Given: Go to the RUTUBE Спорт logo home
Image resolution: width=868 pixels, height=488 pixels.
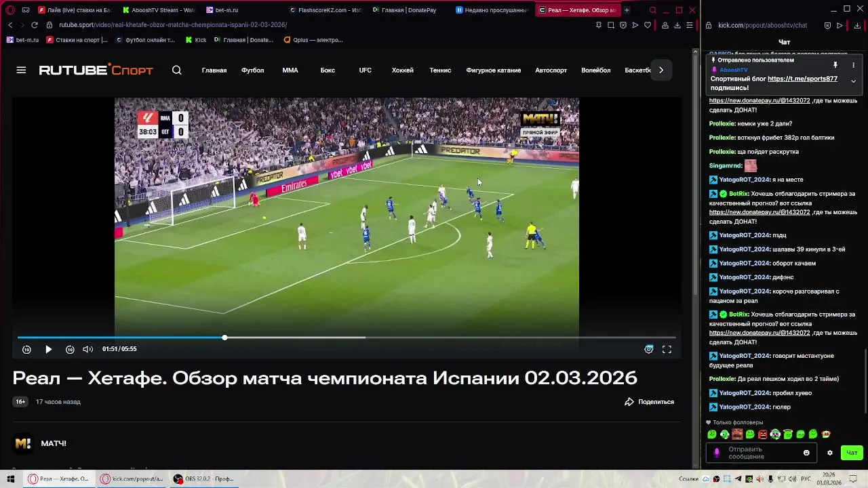Looking at the screenshot, I should point(96,70).
